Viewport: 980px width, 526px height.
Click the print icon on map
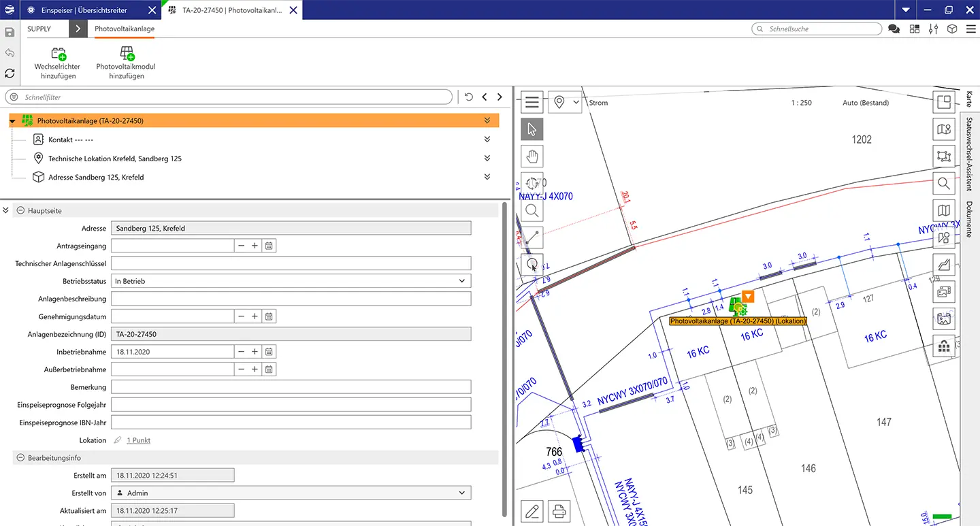click(559, 510)
